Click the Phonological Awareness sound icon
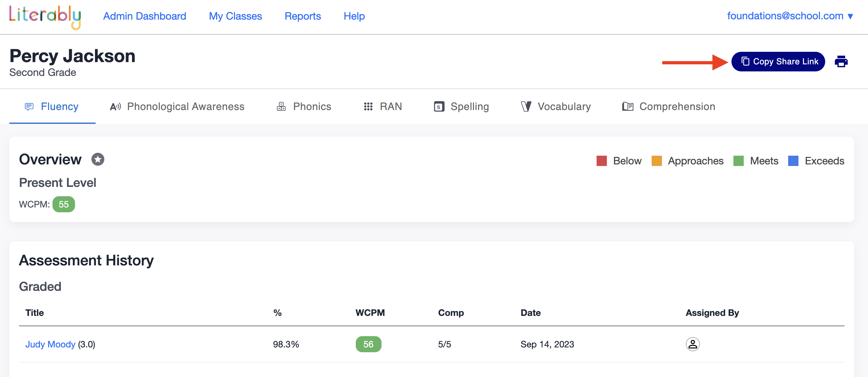Viewport: 868px width, 377px height. (x=116, y=107)
